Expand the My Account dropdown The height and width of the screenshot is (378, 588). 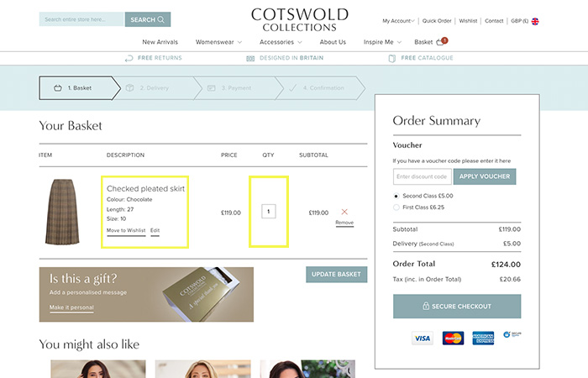(x=398, y=21)
